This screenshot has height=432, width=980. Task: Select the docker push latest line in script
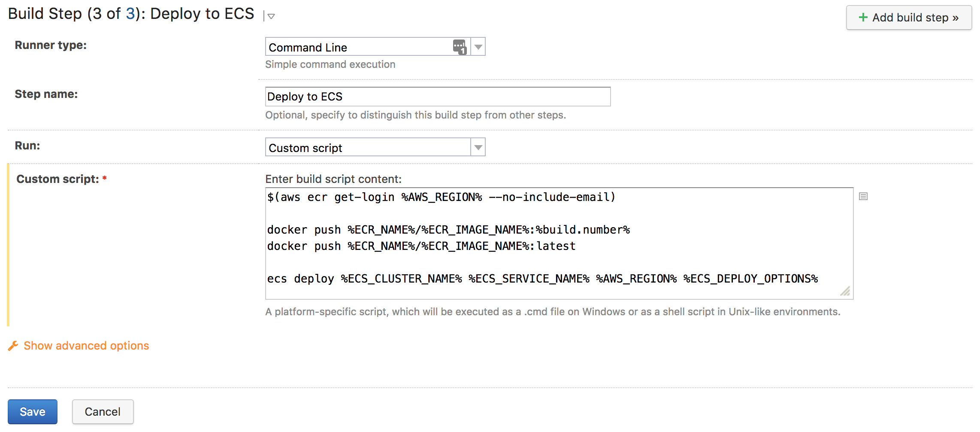420,246
